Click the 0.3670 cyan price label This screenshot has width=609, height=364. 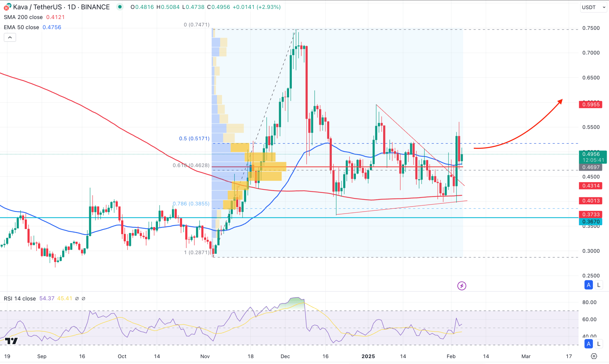591,221
